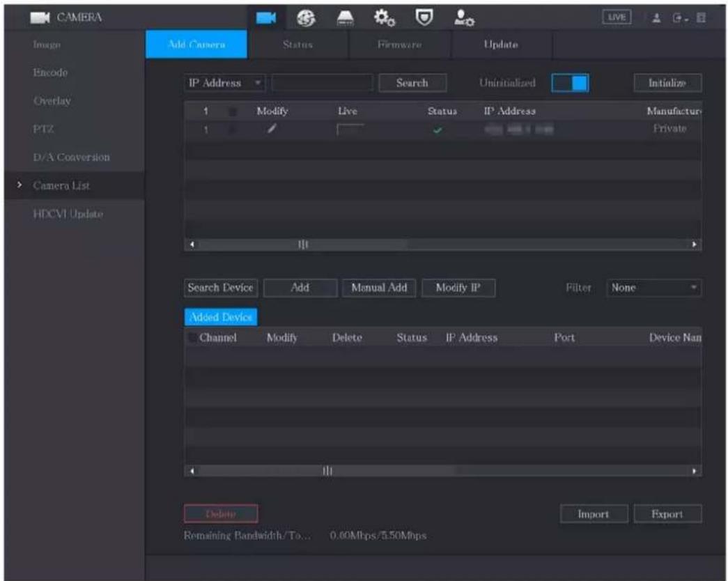Click the Live preview icon in row 1
Screen dimensions: 728x581
pos(350,129)
